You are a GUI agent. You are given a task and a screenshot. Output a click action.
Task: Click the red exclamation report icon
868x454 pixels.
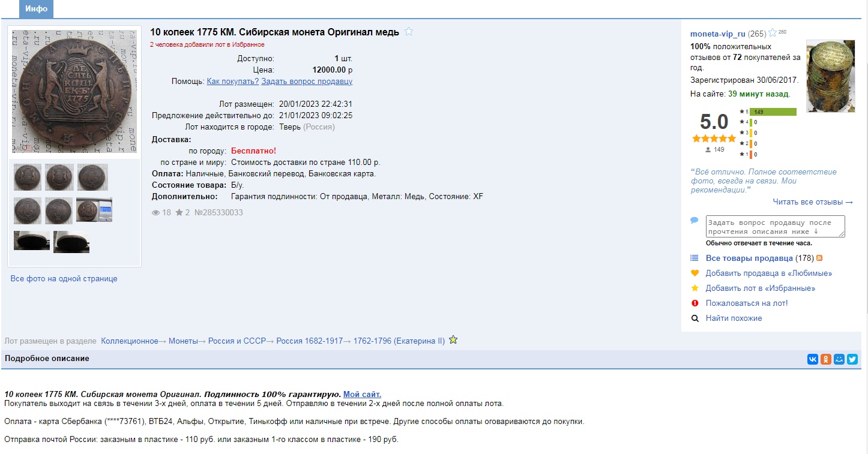coord(695,303)
